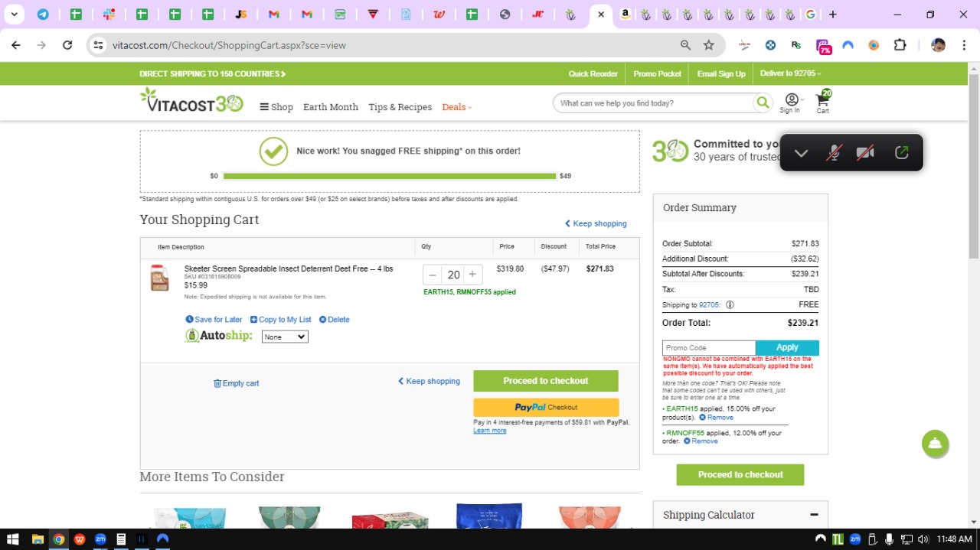The image size is (980, 550).
Task: Apply the promo code
Action: click(787, 347)
